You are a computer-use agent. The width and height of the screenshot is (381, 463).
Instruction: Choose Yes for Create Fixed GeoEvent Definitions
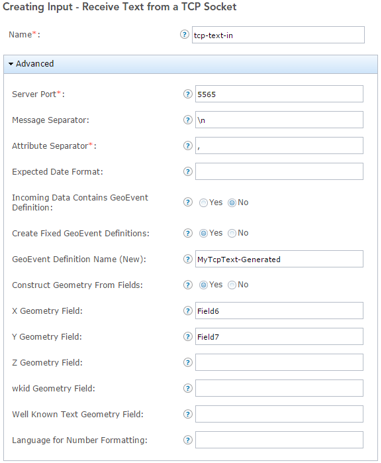pyautogui.click(x=203, y=233)
